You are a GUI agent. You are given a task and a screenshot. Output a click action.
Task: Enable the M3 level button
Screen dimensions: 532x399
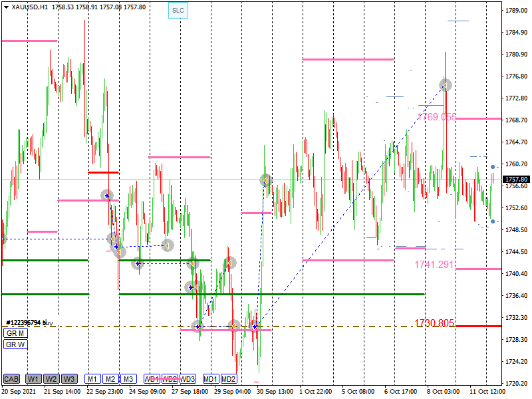tap(128, 378)
